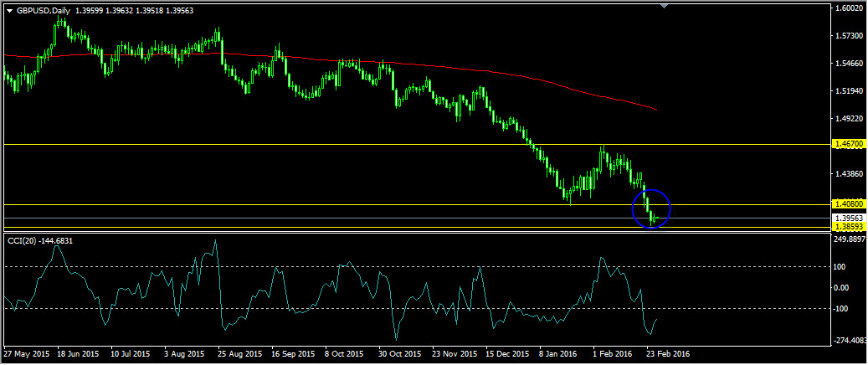Click the 30 Oct 2015 date label
Viewport: 868px width, 365px height.
(399, 352)
